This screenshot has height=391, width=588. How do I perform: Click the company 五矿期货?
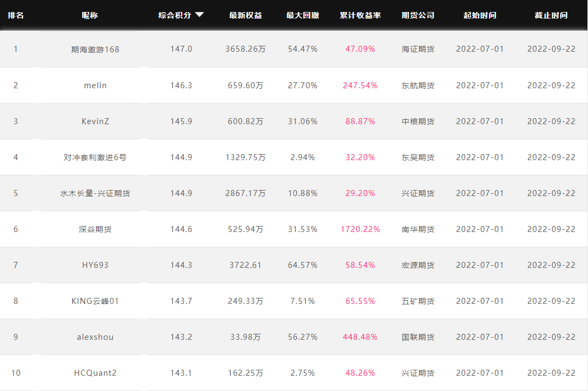point(418,301)
